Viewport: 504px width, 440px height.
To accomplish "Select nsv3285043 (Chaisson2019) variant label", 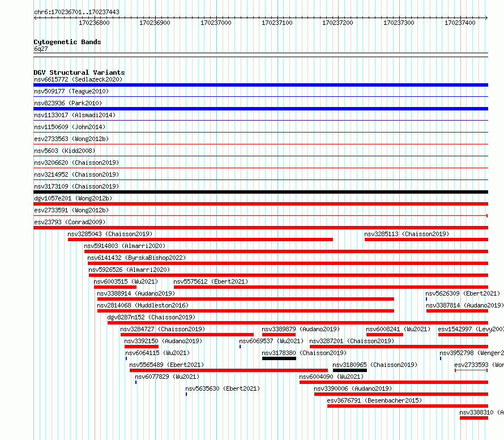I will (110, 234).
